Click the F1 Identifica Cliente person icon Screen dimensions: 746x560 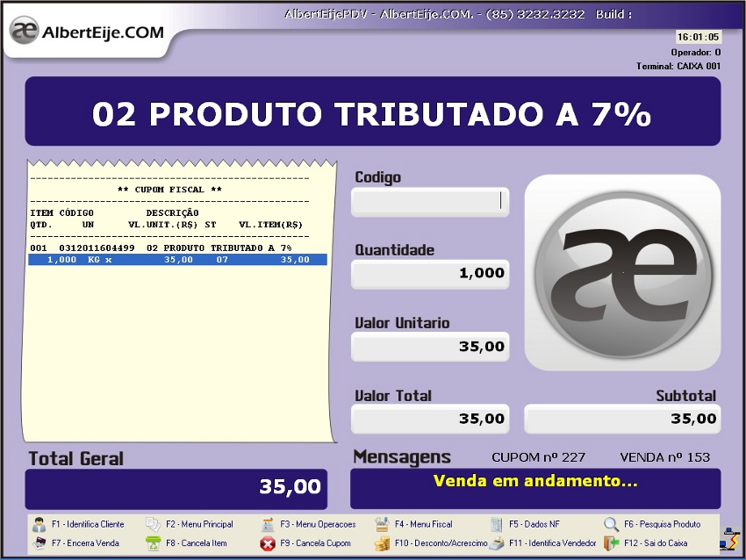tap(39, 524)
